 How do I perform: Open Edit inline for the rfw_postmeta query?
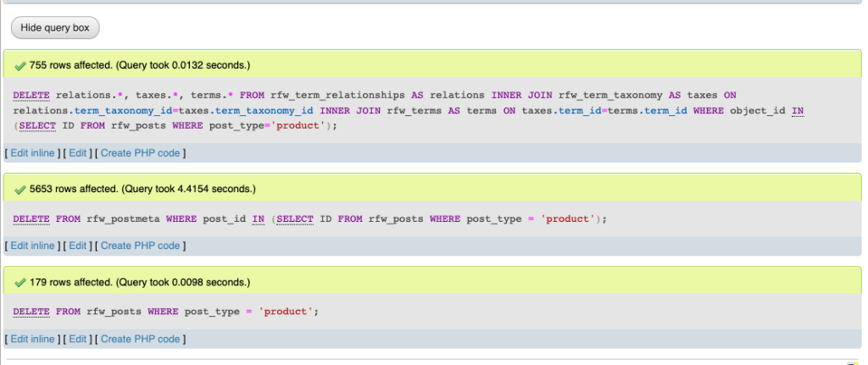[32, 246]
